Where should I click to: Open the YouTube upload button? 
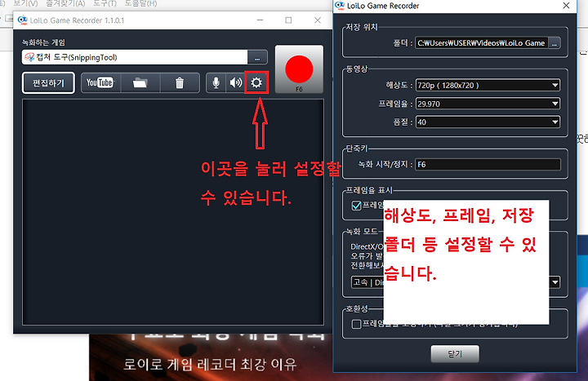coord(100,82)
